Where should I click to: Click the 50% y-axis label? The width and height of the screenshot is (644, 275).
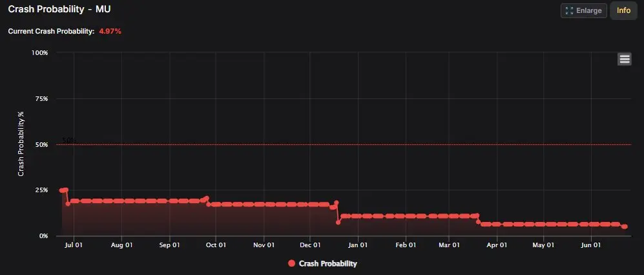[42, 144]
